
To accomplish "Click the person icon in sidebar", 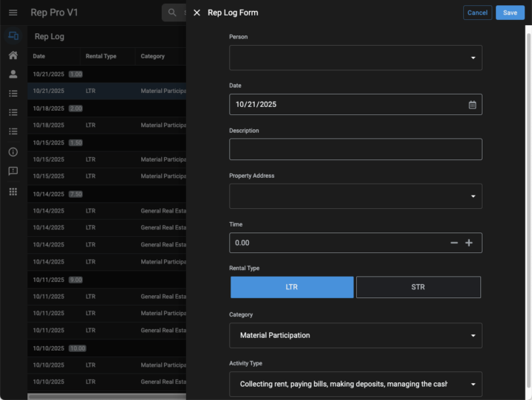I will click(13, 75).
